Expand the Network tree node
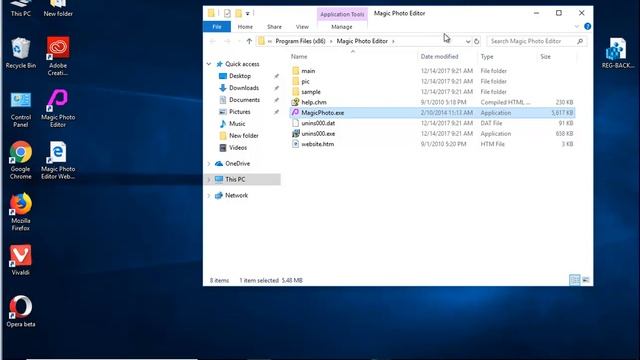 tap(209, 196)
